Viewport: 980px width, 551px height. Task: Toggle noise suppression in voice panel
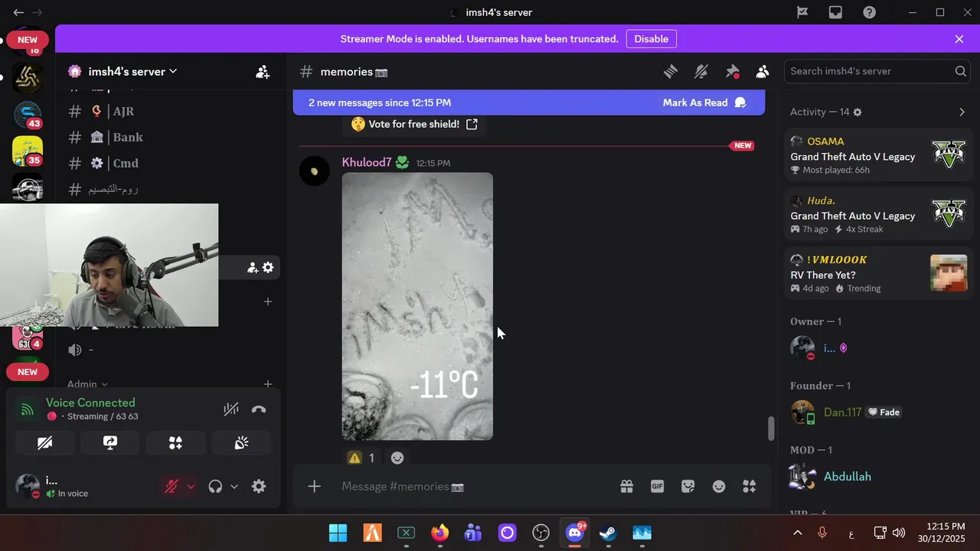tap(230, 409)
